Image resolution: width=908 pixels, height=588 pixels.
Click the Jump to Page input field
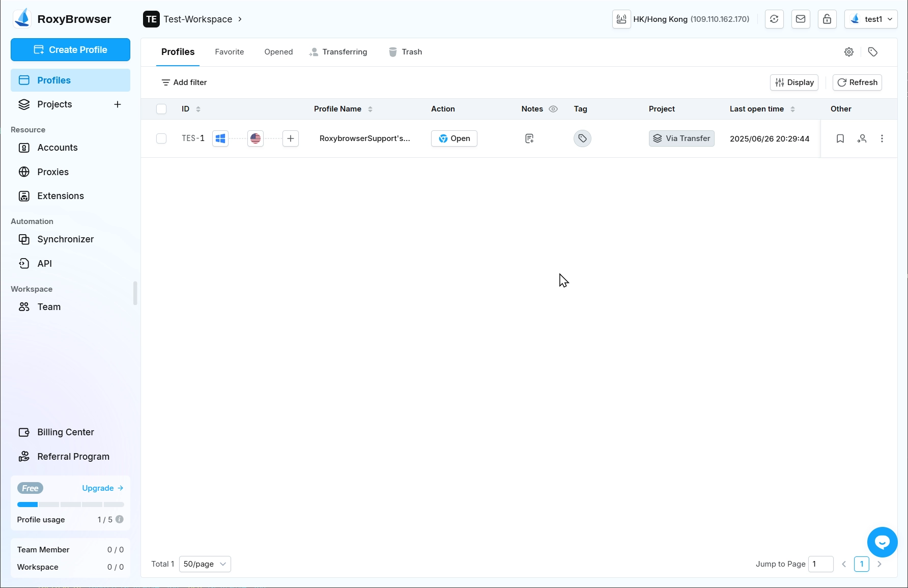tap(820, 564)
